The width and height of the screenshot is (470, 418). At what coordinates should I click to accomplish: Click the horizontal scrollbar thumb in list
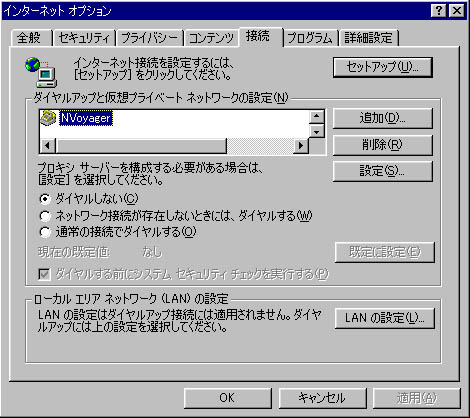[x=141, y=146]
